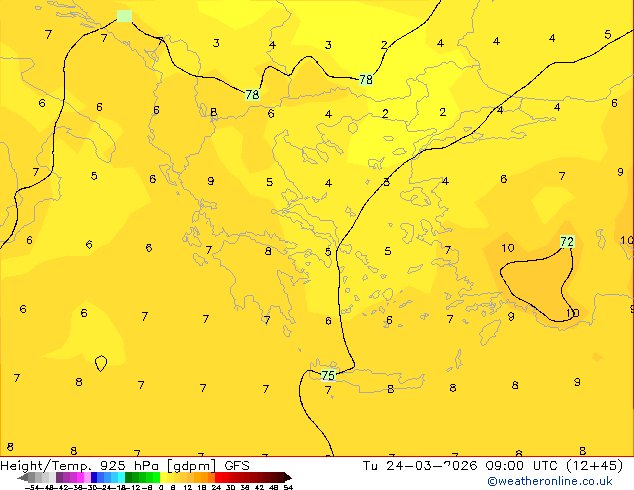
Task: Click the Height/Temp. 925 hPa title text
Action: pyautogui.click(x=81, y=466)
